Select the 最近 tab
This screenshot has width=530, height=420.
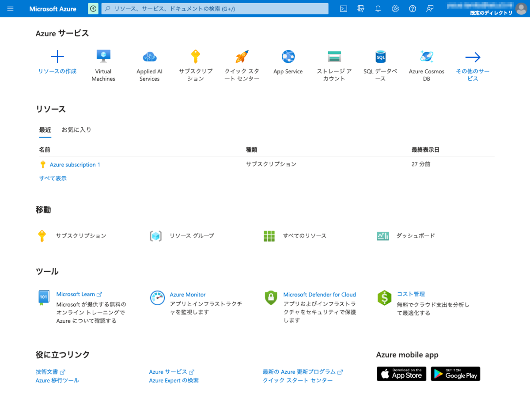[45, 130]
